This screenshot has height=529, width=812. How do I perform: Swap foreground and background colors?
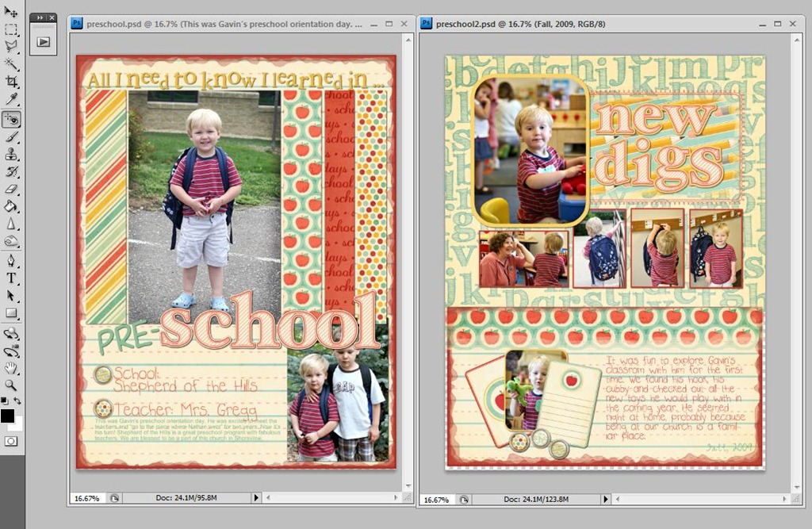17,401
